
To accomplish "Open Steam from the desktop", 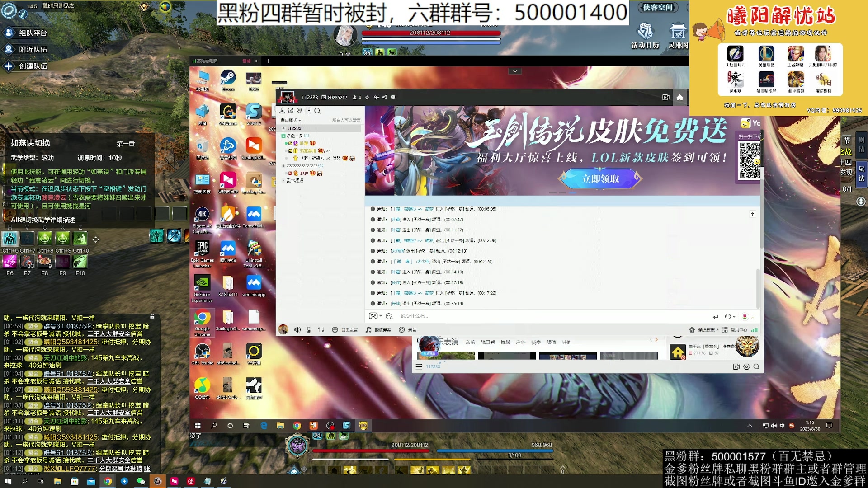I will click(228, 77).
